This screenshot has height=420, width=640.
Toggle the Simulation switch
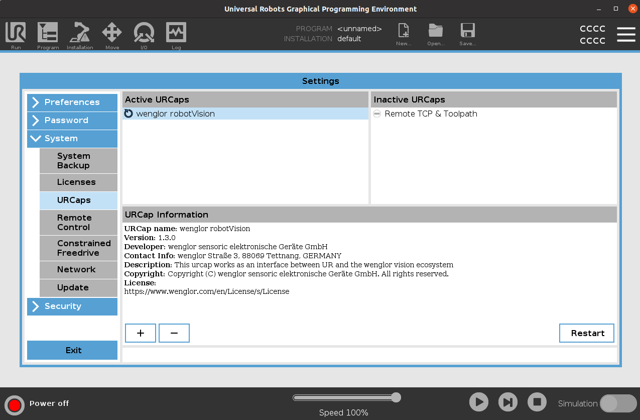coord(618,403)
